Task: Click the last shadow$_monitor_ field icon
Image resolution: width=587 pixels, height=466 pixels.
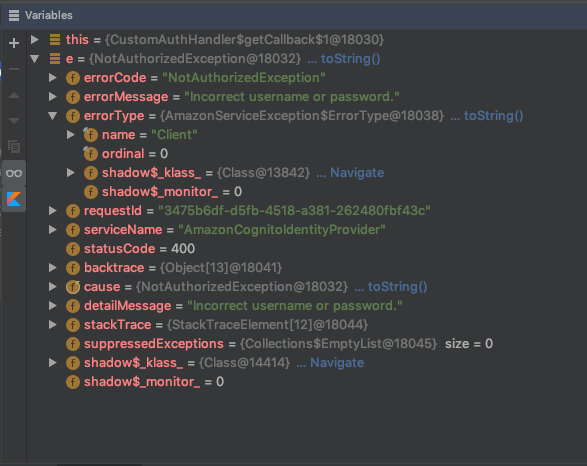Action: click(73, 382)
